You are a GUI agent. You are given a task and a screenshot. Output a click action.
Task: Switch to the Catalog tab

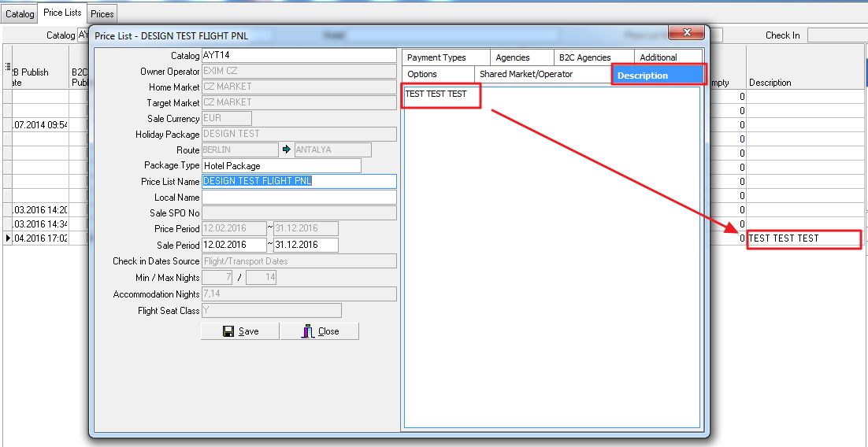(x=20, y=14)
